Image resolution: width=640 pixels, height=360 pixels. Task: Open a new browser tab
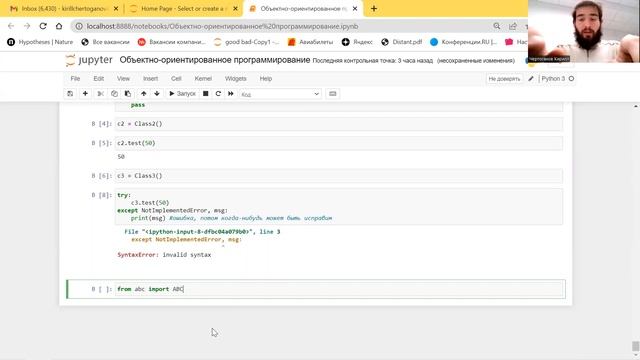click(374, 9)
